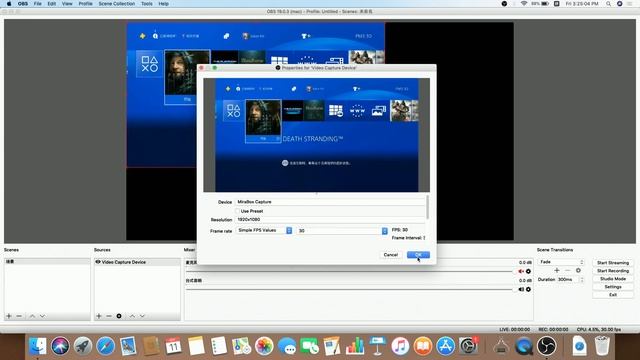This screenshot has width=640, height=360.
Task: Open iTunes music app from the dock
Action: click(400, 346)
